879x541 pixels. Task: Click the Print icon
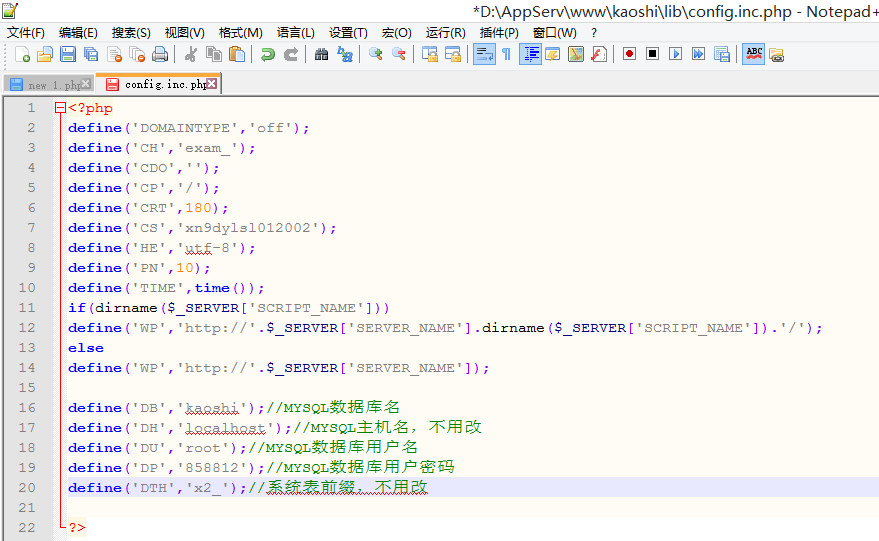[x=160, y=54]
